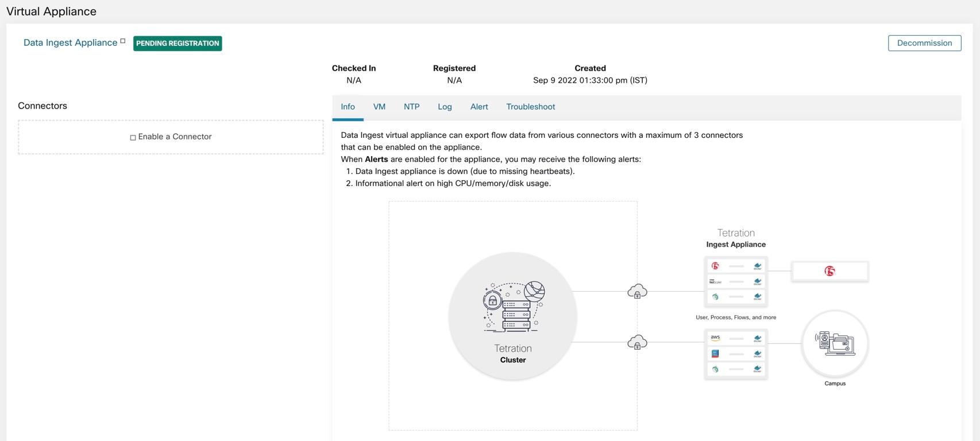Select the Alert tab
Screen dimensions: 980x441
coord(479,107)
